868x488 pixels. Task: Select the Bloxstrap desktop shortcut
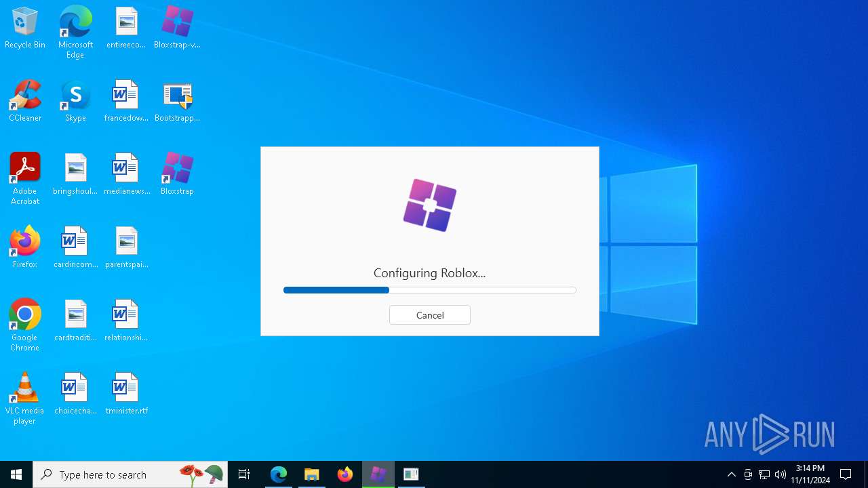(177, 174)
